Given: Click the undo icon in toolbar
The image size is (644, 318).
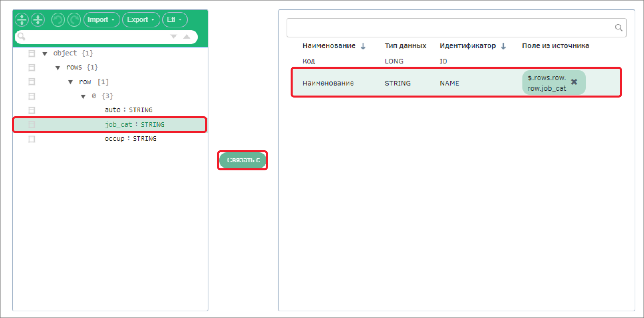Looking at the screenshot, I should tap(58, 20).
